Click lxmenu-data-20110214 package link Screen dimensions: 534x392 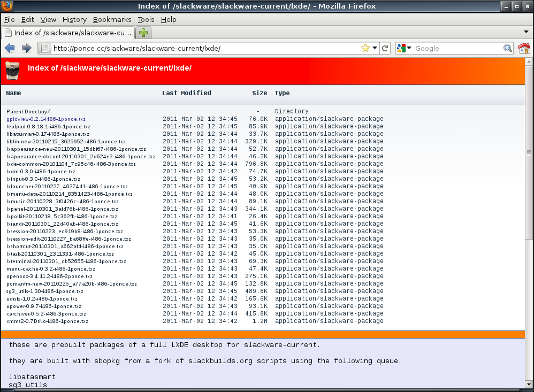pyautogui.click(x=70, y=194)
